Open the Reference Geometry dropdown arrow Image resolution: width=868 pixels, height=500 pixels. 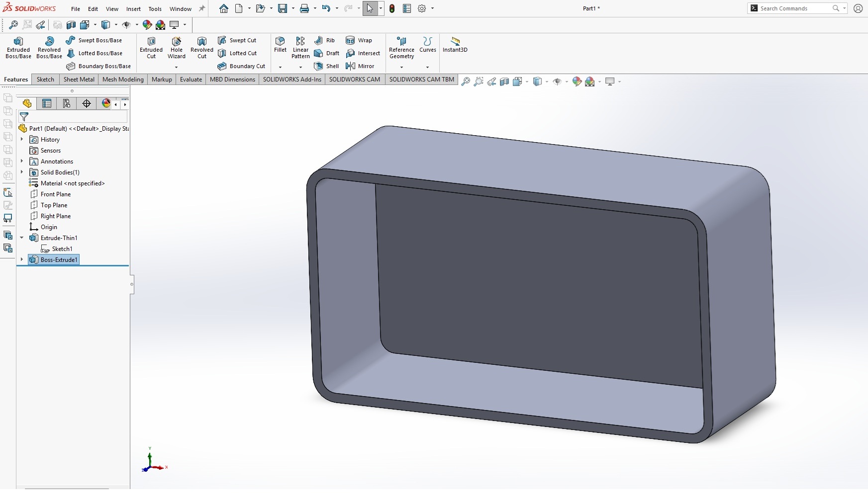tap(401, 67)
